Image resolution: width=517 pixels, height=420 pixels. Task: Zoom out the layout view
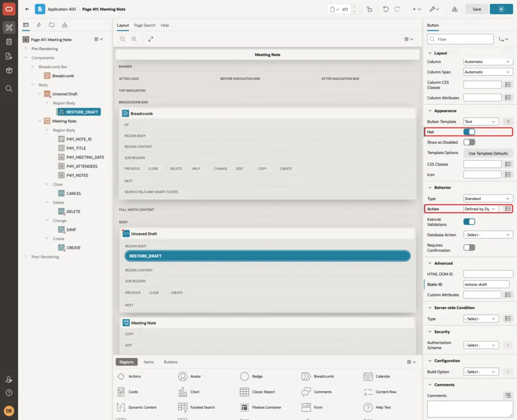coord(123,39)
